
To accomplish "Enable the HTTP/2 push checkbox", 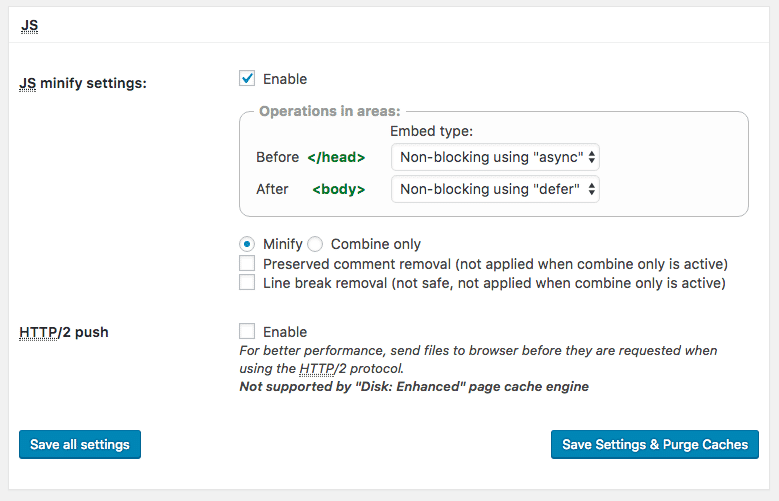I will (247, 331).
